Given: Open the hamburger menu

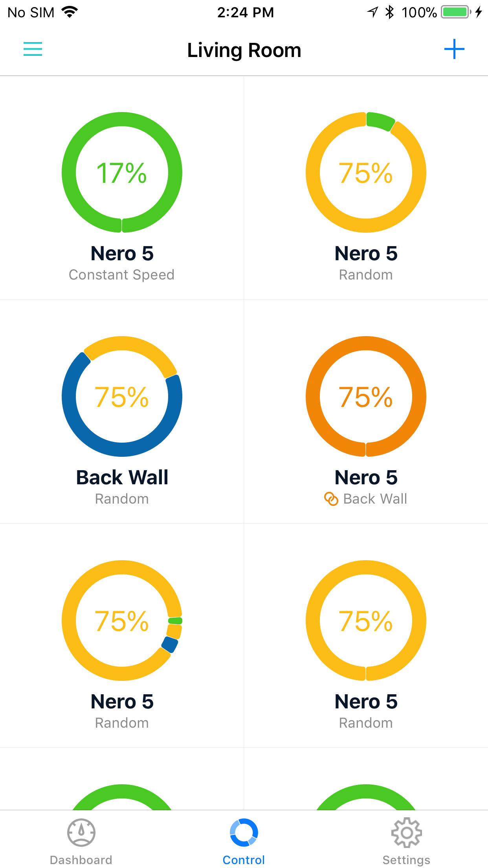Looking at the screenshot, I should click(x=33, y=49).
